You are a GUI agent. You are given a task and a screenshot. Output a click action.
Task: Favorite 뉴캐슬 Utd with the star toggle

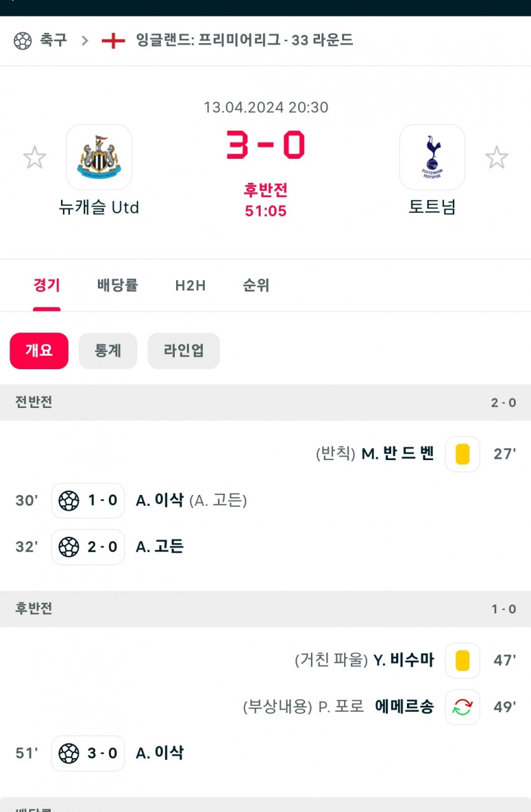(x=34, y=158)
